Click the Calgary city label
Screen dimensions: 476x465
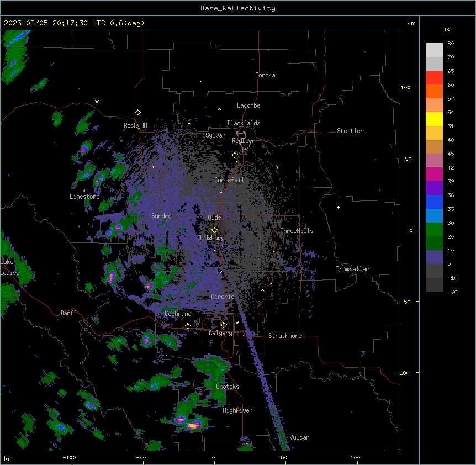pos(220,333)
